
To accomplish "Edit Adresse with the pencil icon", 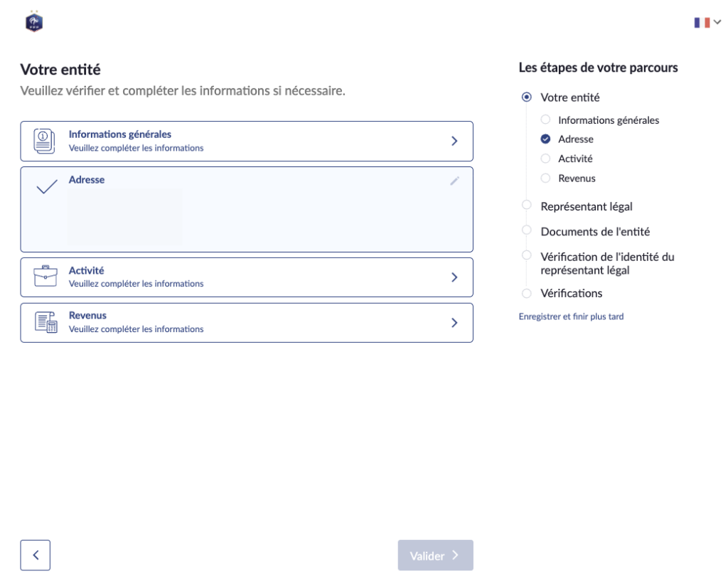I will click(454, 181).
